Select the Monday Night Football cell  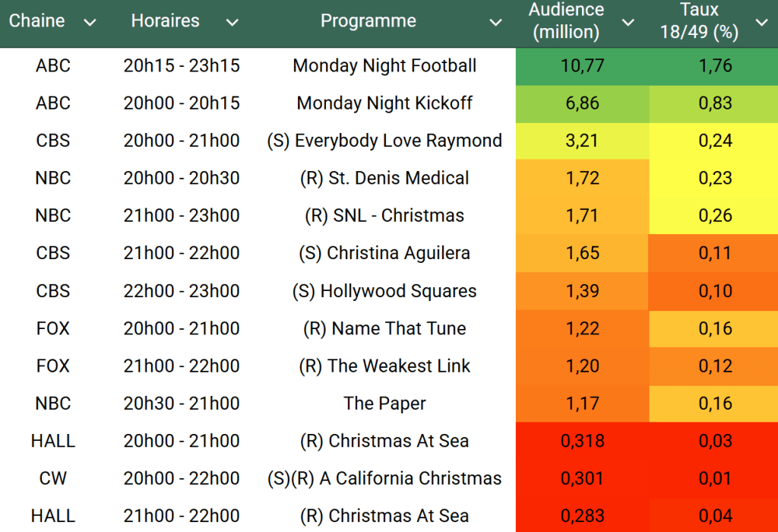384,66
